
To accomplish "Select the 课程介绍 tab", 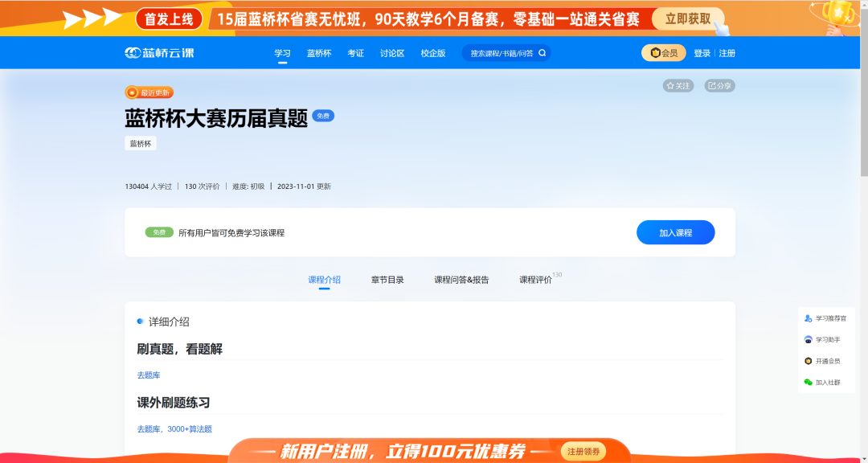I will click(x=325, y=281).
